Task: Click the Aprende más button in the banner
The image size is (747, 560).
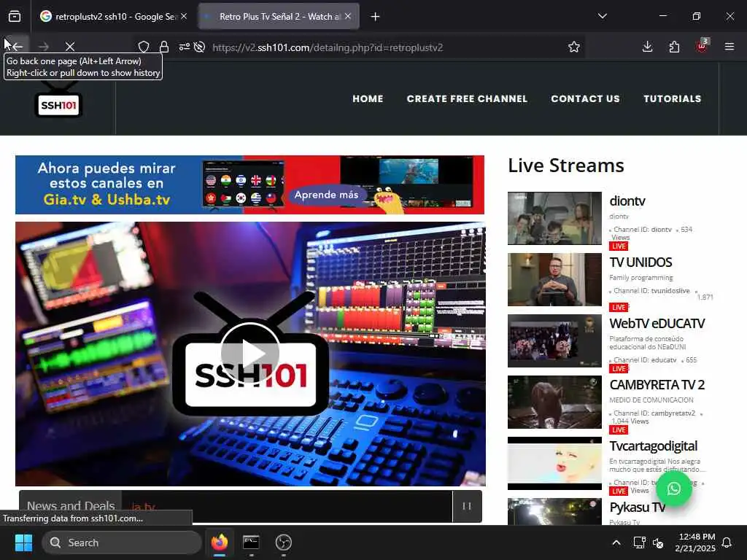Action: tap(326, 195)
